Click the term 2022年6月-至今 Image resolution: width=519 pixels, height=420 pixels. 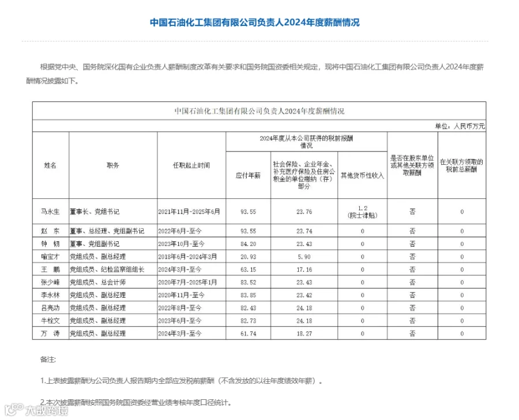(180, 231)
